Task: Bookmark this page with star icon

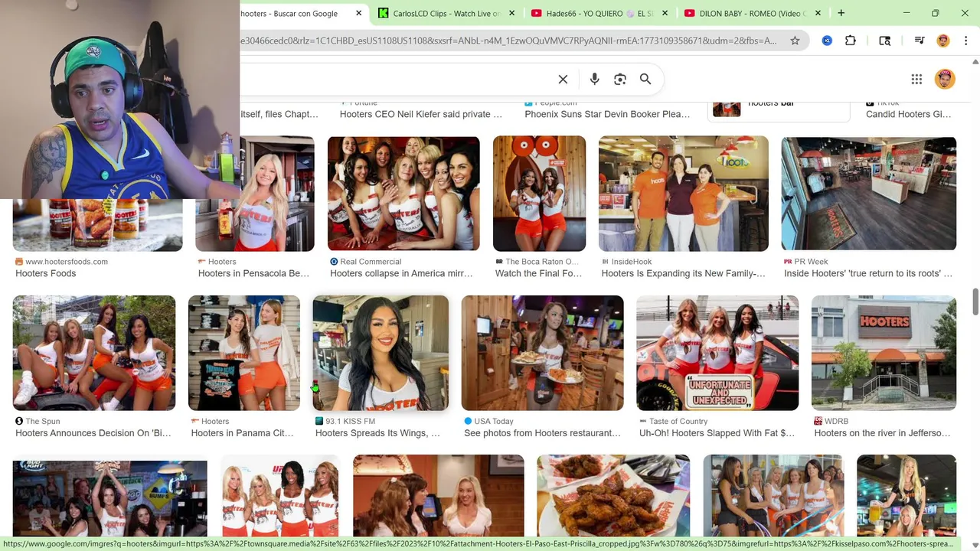Action: 795,41
